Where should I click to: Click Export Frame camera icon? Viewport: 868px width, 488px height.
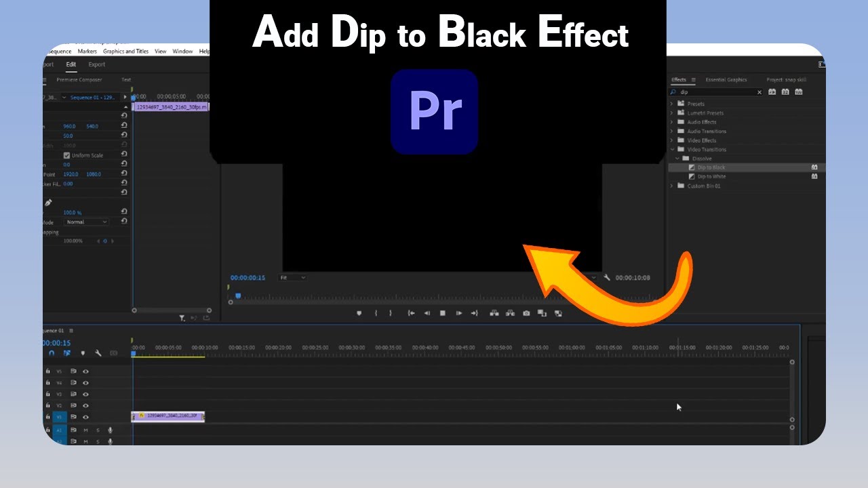pos(526,313)
